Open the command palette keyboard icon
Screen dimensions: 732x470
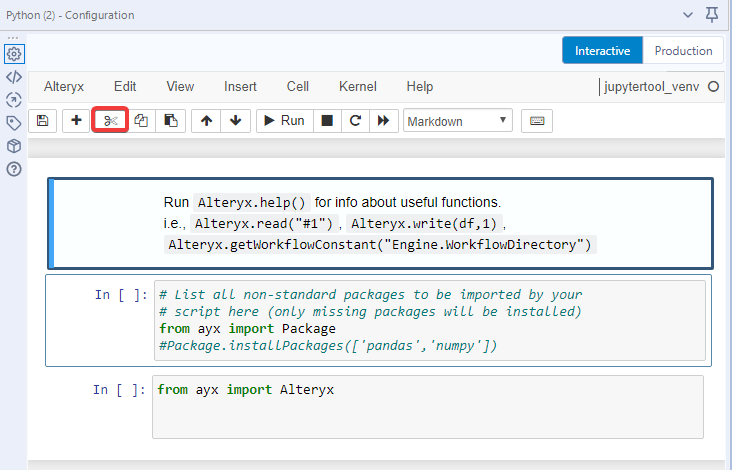coord(537,121)
